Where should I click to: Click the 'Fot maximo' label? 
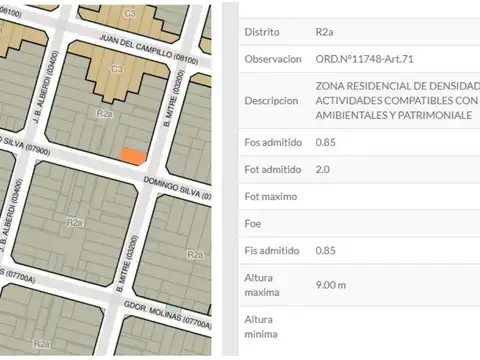pos(271,196)
